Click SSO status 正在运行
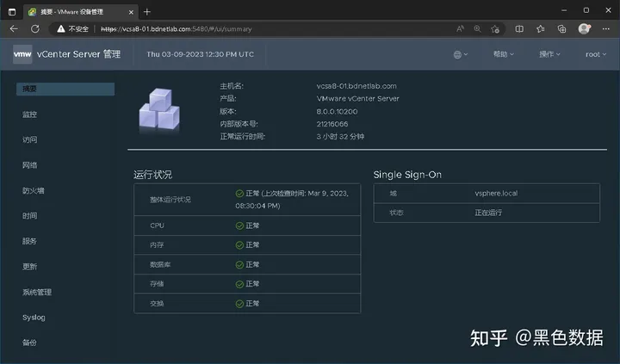Viewport: 620px width, 364px height. point(488,213)
